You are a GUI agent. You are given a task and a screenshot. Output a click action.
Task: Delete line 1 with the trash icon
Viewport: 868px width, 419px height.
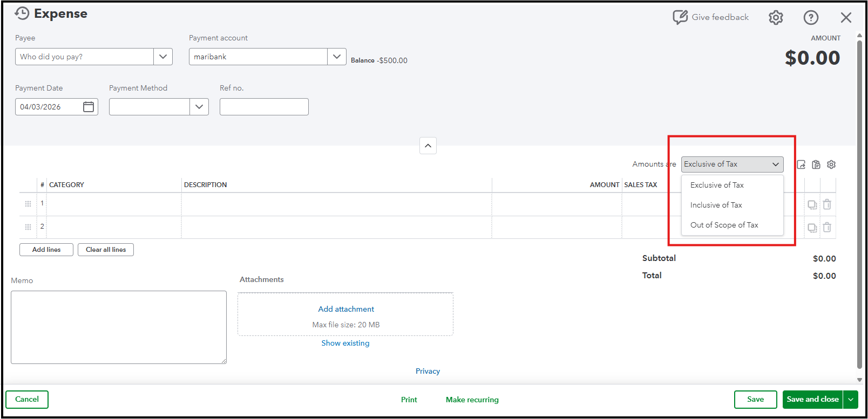827,204
